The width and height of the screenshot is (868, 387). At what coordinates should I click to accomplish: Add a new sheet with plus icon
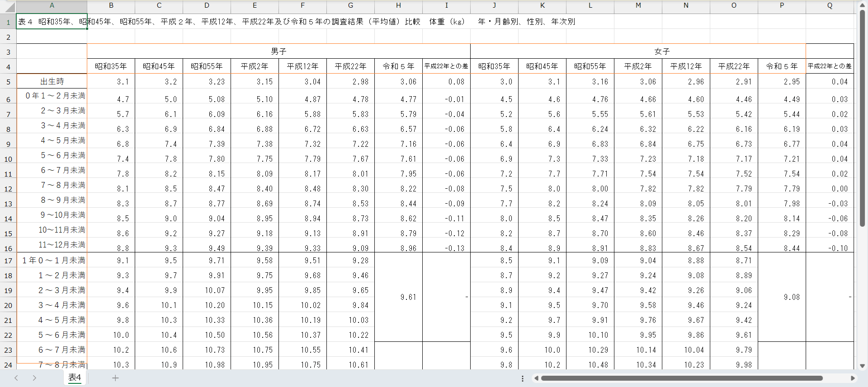coord(115,378)
